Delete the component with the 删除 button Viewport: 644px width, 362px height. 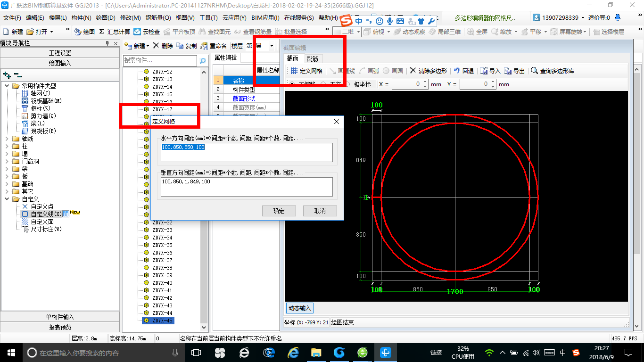[x=163, y=46]
